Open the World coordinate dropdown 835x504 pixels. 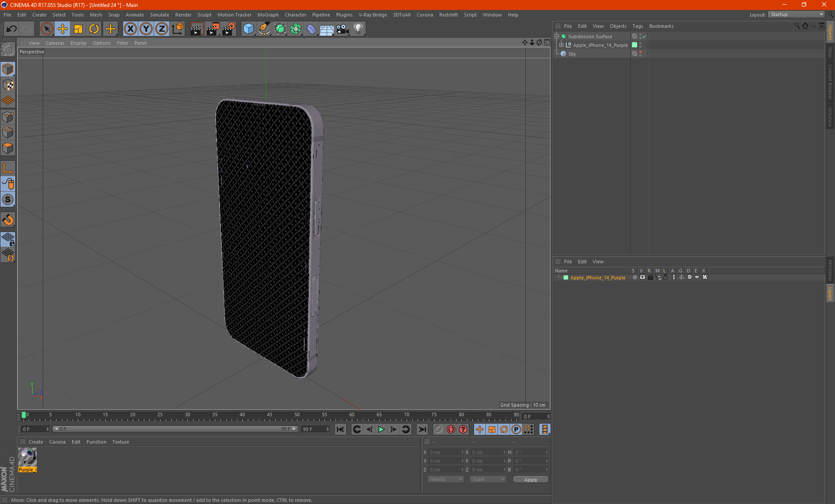446,479
